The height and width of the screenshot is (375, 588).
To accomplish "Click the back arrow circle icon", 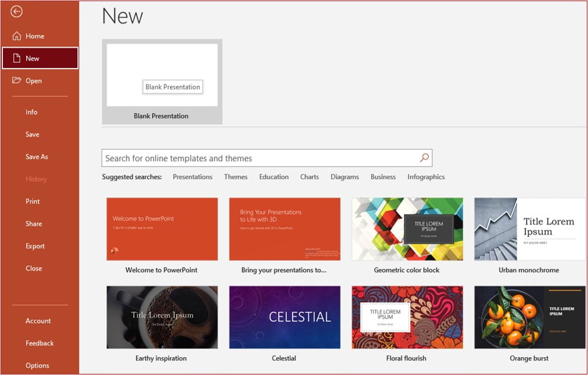I will point(16,12).
